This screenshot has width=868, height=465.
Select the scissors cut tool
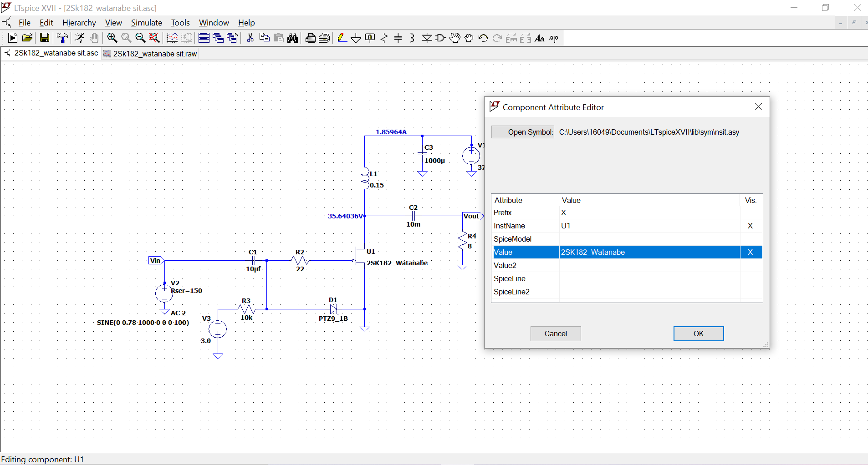click(250, 38)
